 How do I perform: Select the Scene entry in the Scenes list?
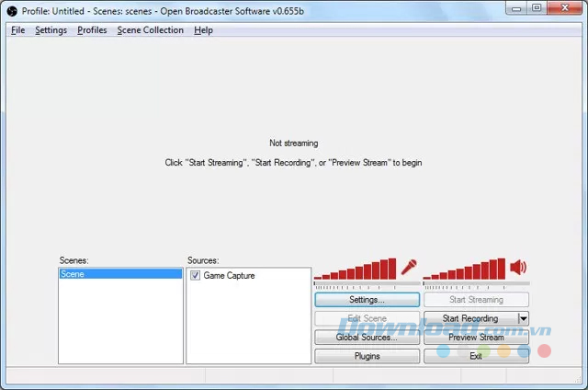tap(120, 274)
